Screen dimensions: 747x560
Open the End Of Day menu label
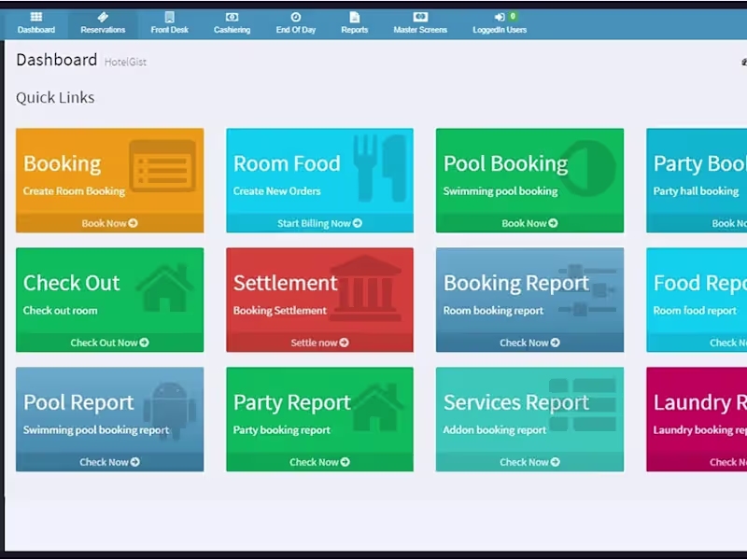coord(296,30)
